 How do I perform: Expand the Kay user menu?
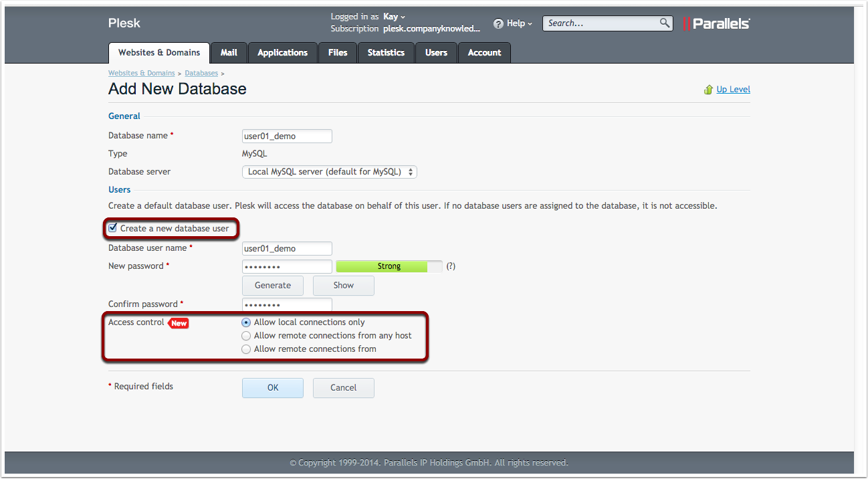pos(395,17)
